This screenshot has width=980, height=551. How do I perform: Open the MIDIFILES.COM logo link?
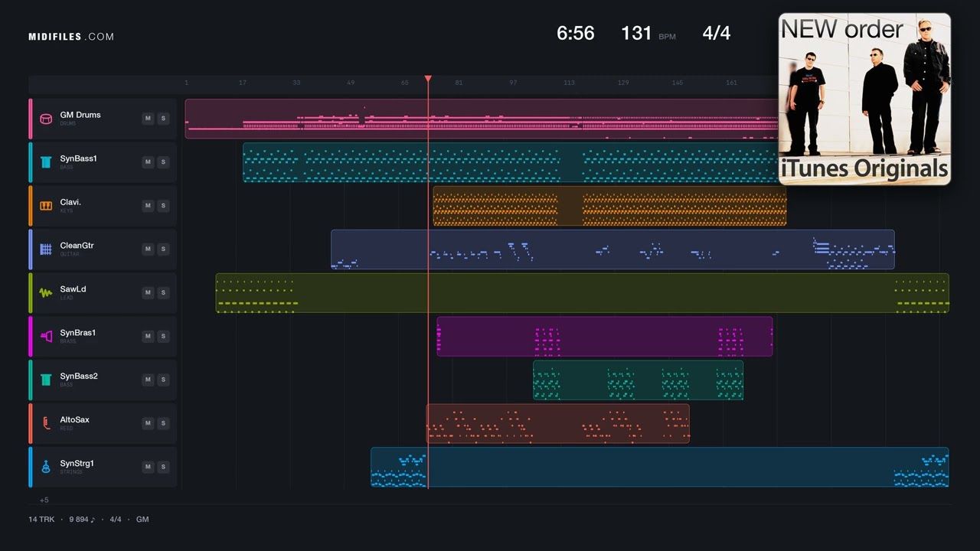[71, 37]
